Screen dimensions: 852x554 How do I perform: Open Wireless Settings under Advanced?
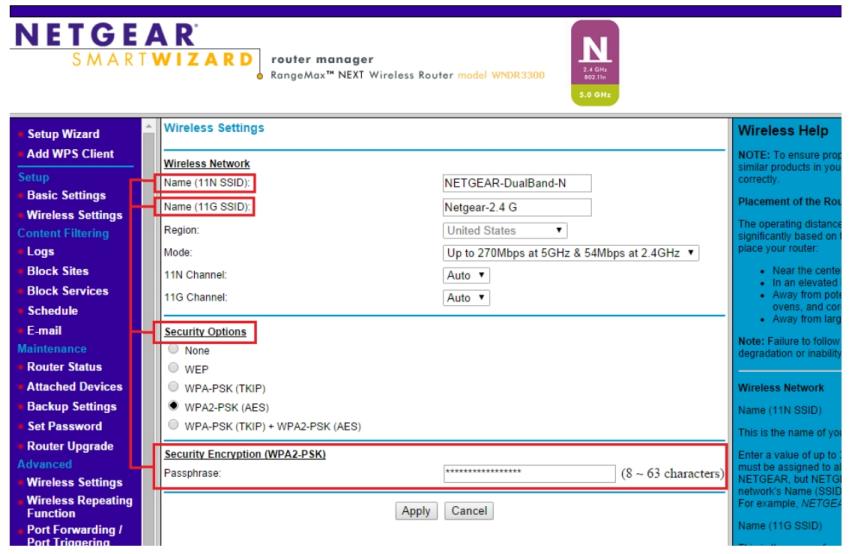pos(74,482)
